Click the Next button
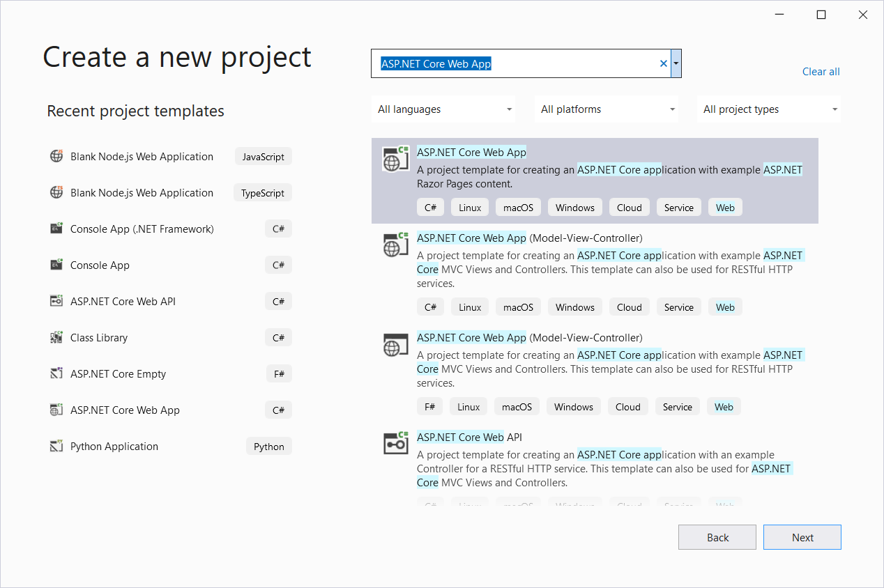 (802, 537)
